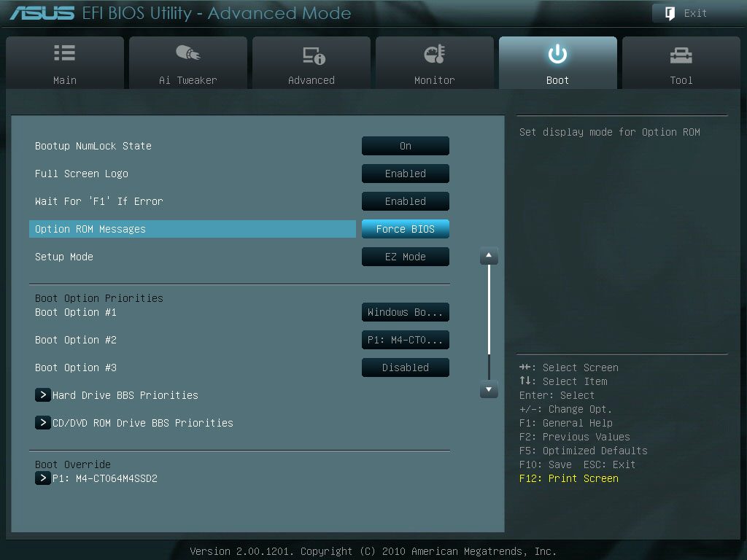Screen dimensions: 747x560
Task: Click arrow icon beside CD/DVD ROM Drive BBS
Action: pos(43,422)
